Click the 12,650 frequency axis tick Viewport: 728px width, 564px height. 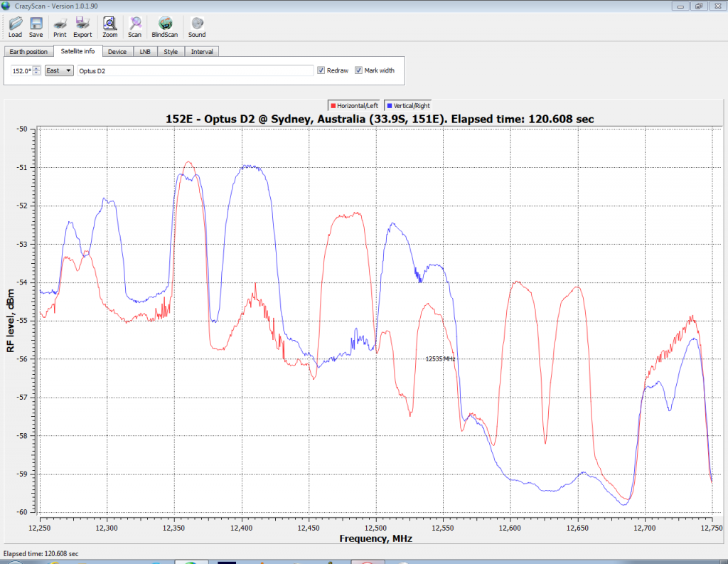click(577, 528)
